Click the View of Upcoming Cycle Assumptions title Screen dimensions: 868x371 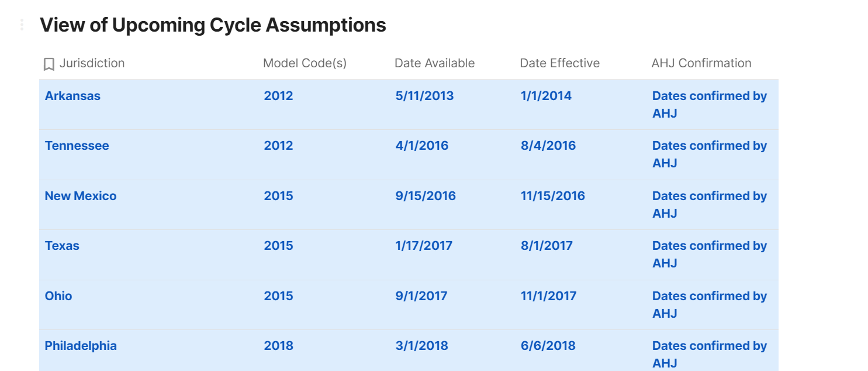click(x=213, y=25)
